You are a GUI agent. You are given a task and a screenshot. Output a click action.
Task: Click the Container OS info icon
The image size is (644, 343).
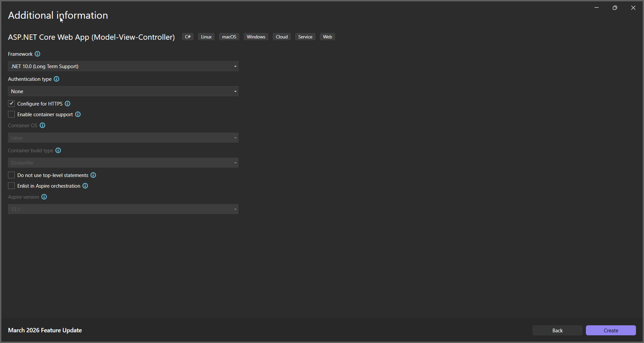(42, 125)
